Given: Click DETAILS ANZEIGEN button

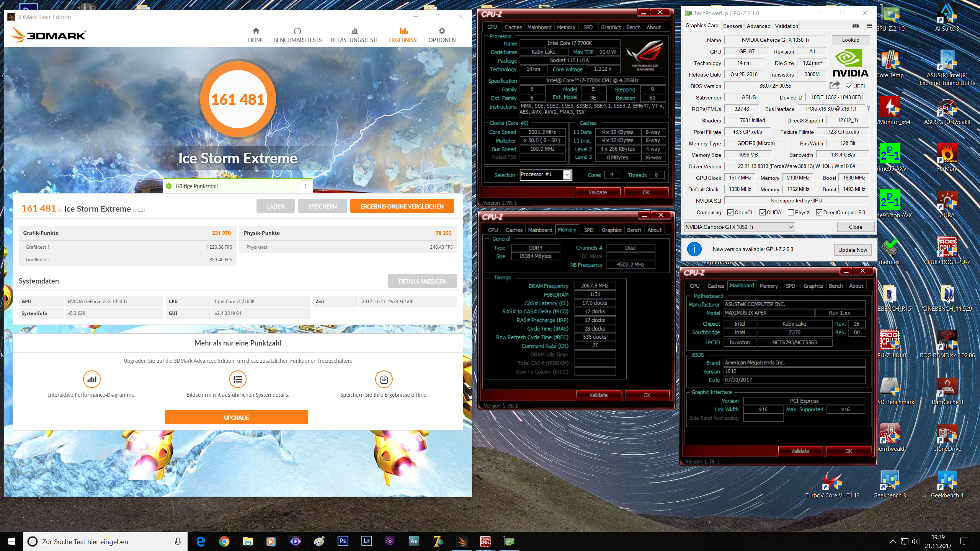Looking at the screenshot, I should 422,281.
